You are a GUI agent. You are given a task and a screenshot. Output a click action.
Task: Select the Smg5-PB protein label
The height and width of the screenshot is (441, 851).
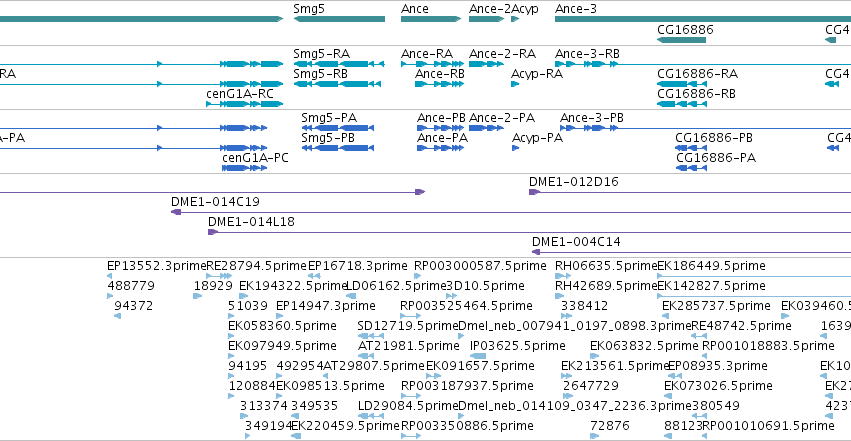[328, 138]
